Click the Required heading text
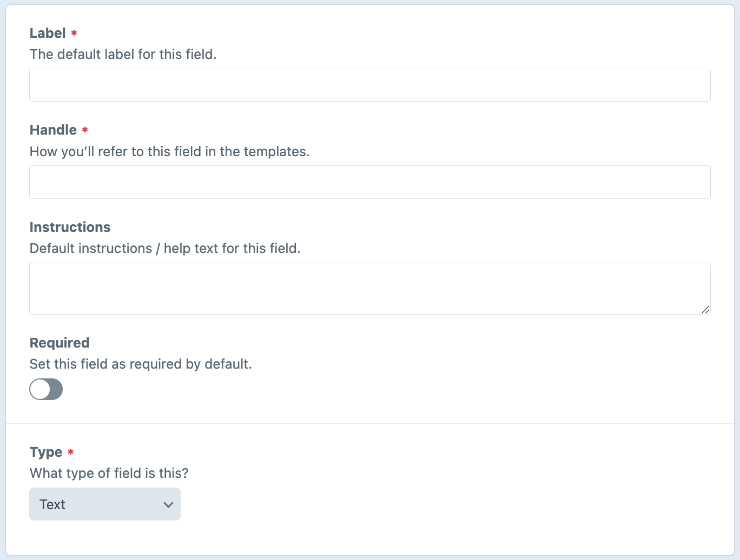The image size is (740, 560). pos(59,343)
